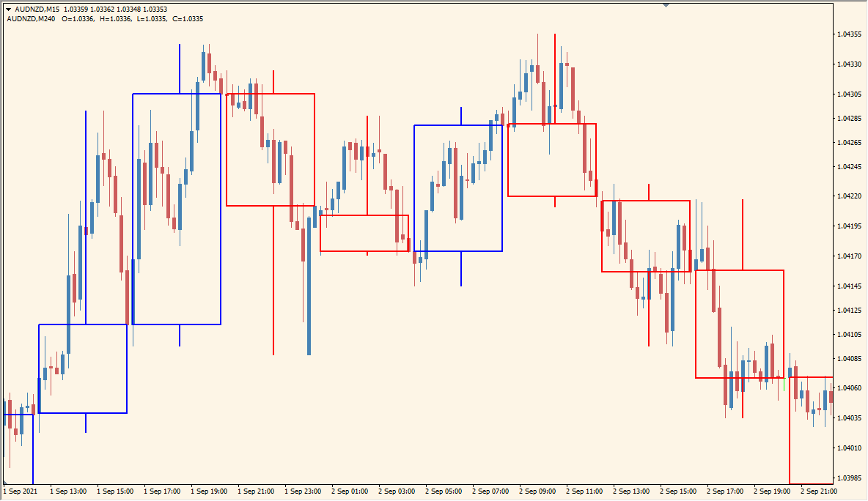Click the 1.04125 price axis label
This screenshot has height=501, width=868.
click(850, 311)
